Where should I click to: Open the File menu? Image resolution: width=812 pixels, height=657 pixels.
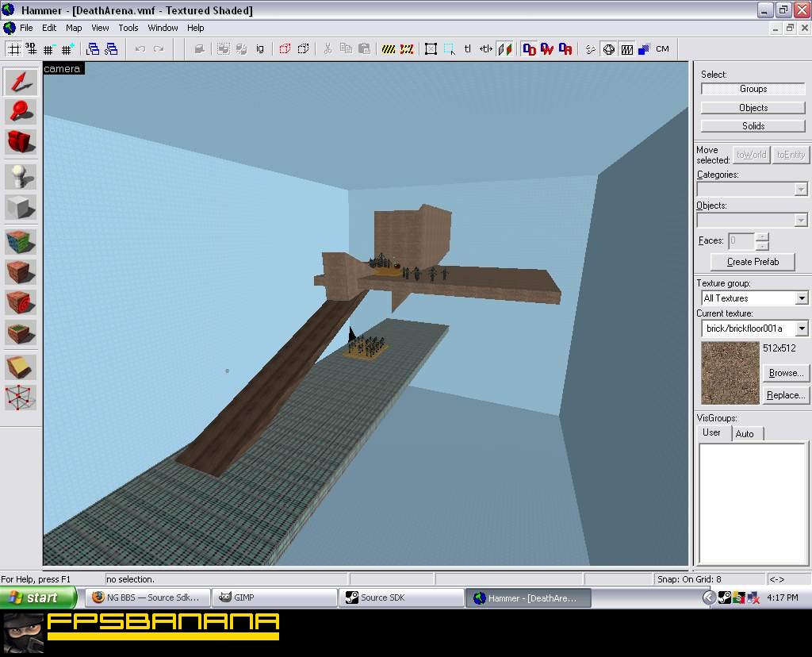[26, 28]
